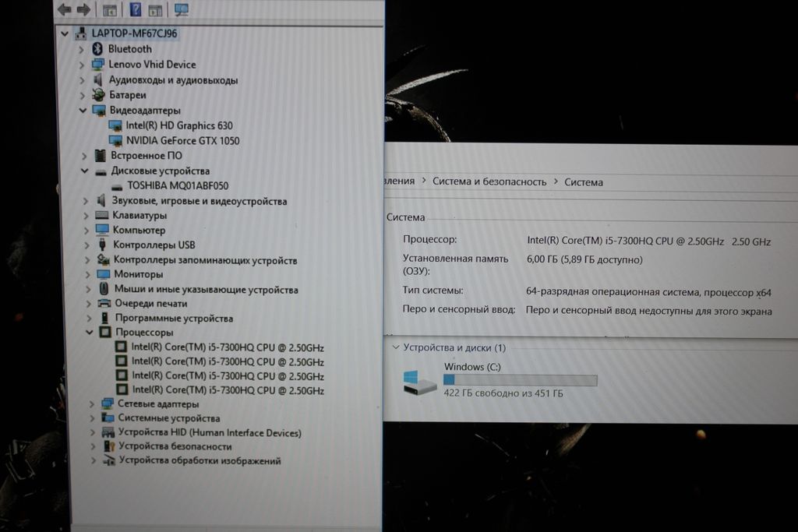This screenshot has height=532, width=798.
Task: Select NVIDIA GeForce GTX 1050 device name
Action: pos(182,140)
